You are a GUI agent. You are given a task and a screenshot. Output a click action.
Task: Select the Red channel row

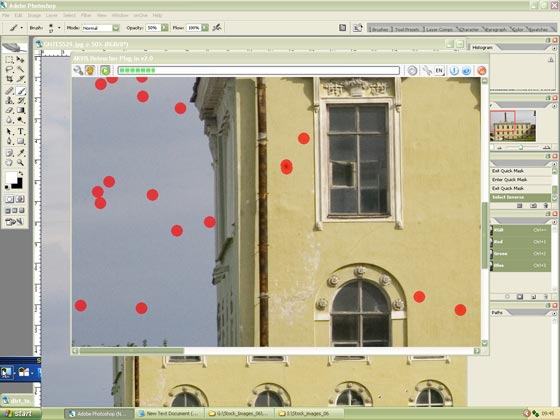point(521,242)
